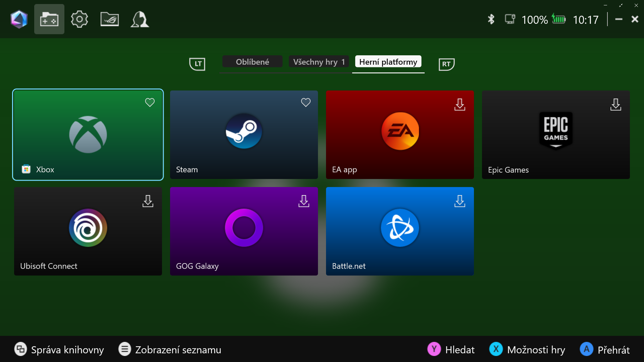
Task: Open the settings gear icon
Action: click(79, 19)
